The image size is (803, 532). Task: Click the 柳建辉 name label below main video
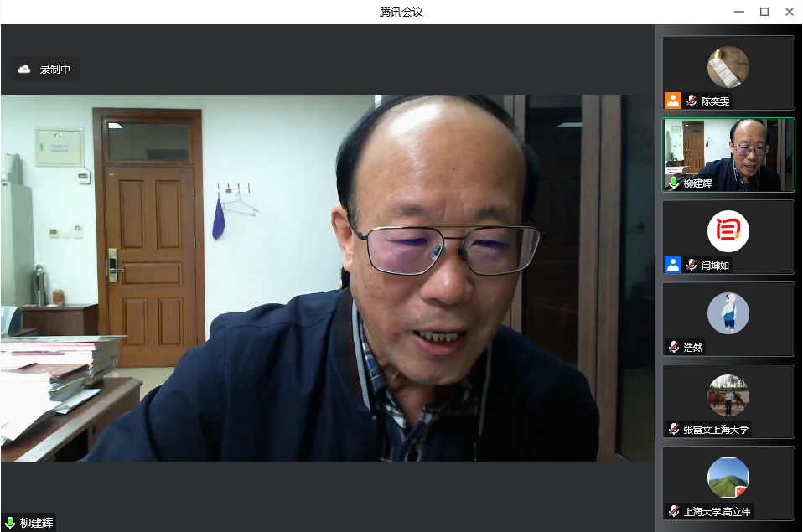pyautogui.click(x=37, y=523)
